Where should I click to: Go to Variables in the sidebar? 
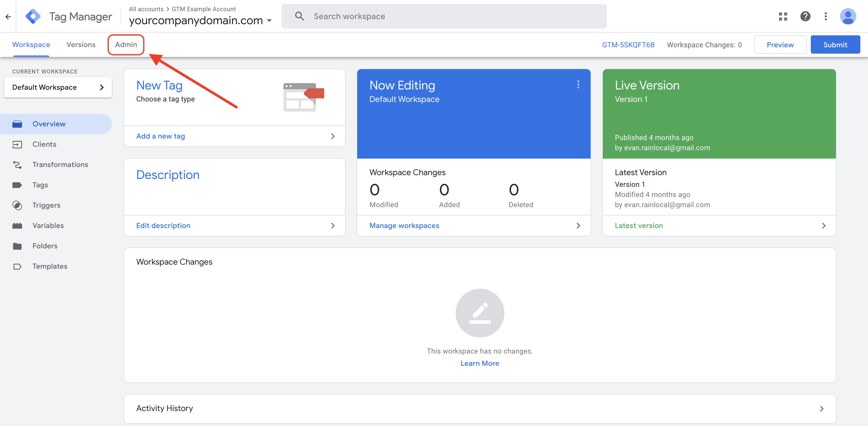(48, 225)
